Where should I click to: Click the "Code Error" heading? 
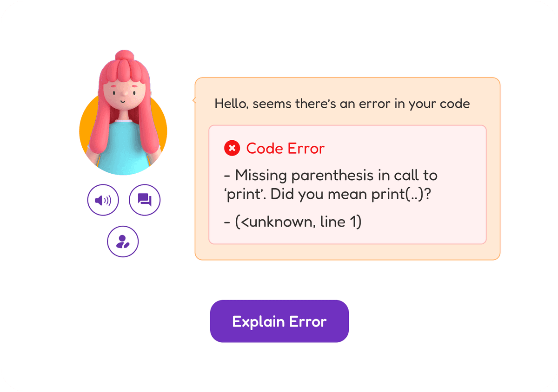[285, 149]
